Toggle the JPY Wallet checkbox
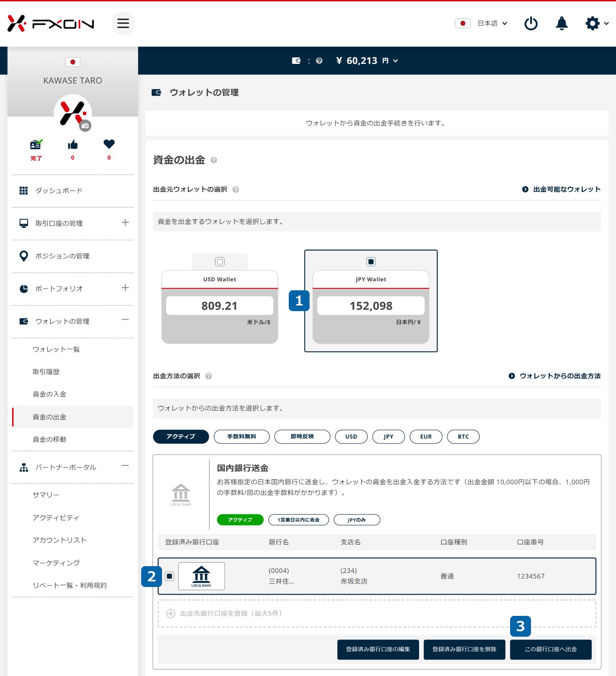 pos(371,262)
